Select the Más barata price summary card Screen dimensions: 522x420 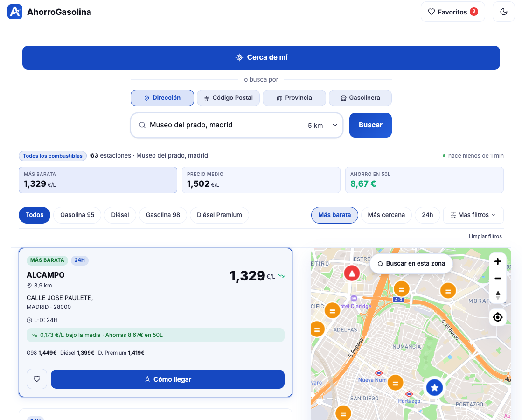click(x=98, y=180)
